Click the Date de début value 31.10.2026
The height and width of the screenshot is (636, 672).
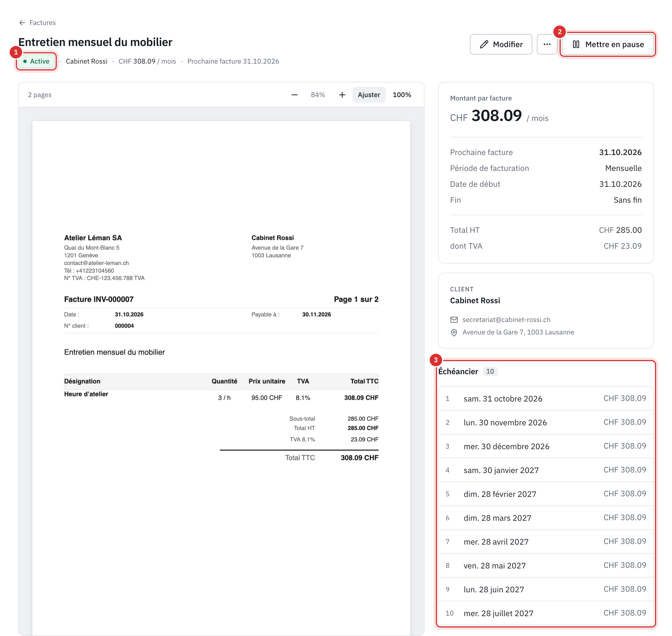pyautogui.click(x=620, y=184)
